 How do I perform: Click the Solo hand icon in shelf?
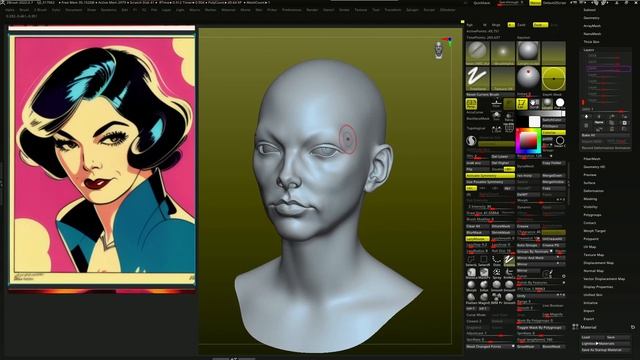pos(534,104)
